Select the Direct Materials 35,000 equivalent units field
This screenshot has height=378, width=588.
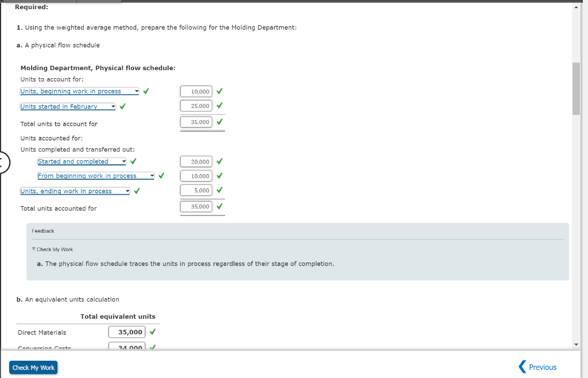pos(127,331)
